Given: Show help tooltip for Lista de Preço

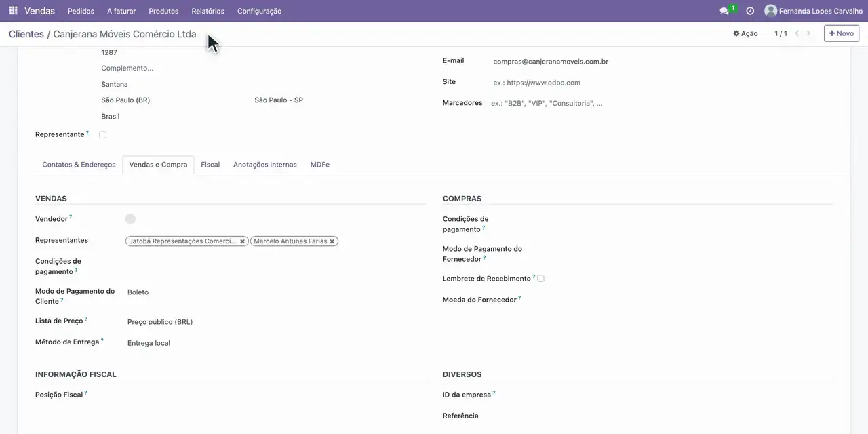Looking at the screenshot, I should tap(86, 319).
